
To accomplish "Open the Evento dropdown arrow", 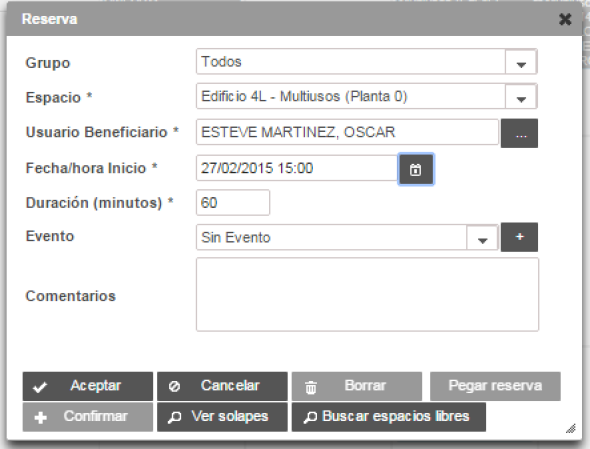I will (x=482, y=237).
